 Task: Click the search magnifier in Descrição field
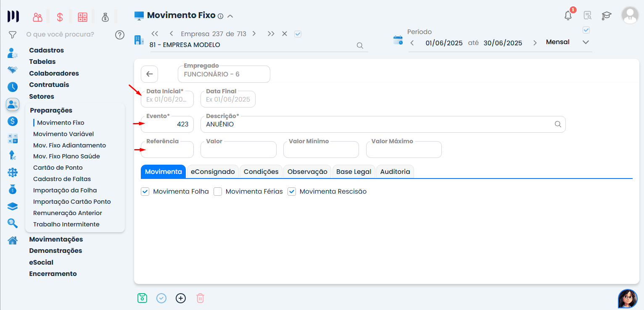(558, 124)
